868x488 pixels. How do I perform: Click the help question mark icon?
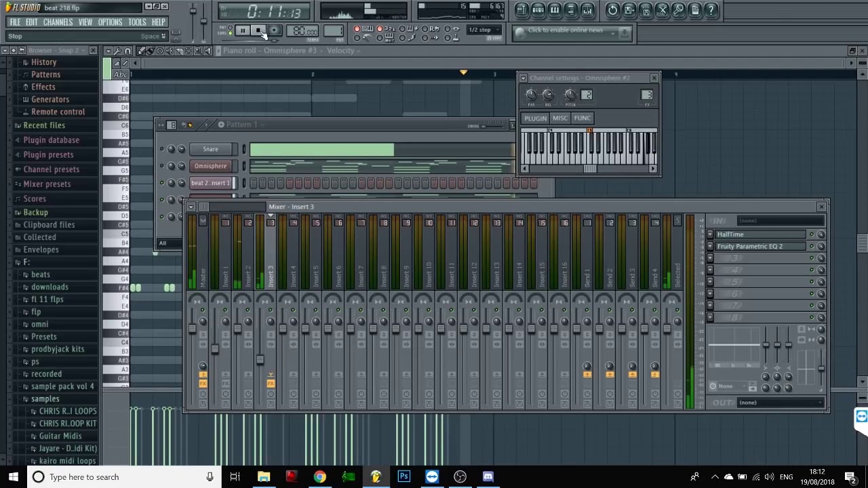[711, 10]
